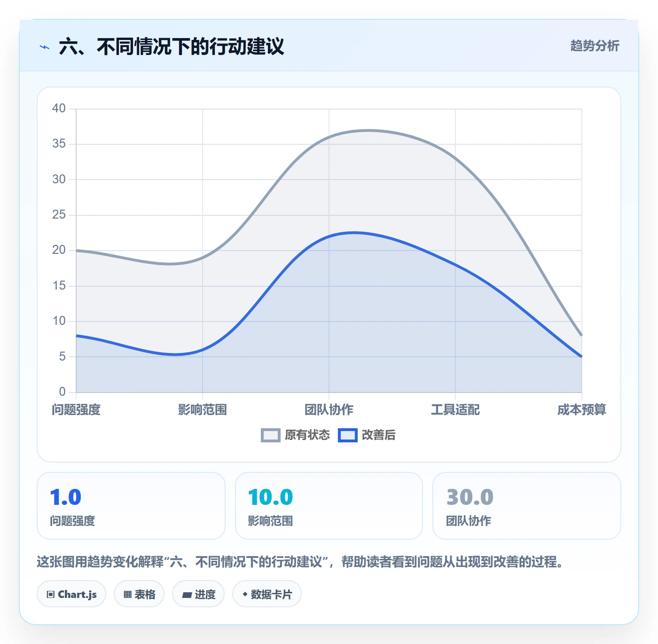Image resolution: width=658 pixels, height=644 pixels.
Task: Select 影响范围 caption under the 10.0 value
Action: coord(271,521)
